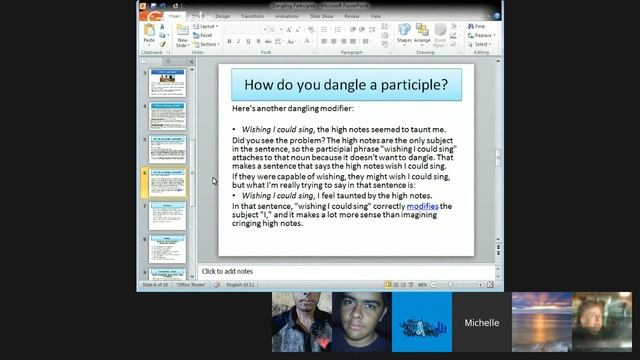640x360 pixels.
Task: Start Slide Show from status bar
Action: tap(411, 284)
